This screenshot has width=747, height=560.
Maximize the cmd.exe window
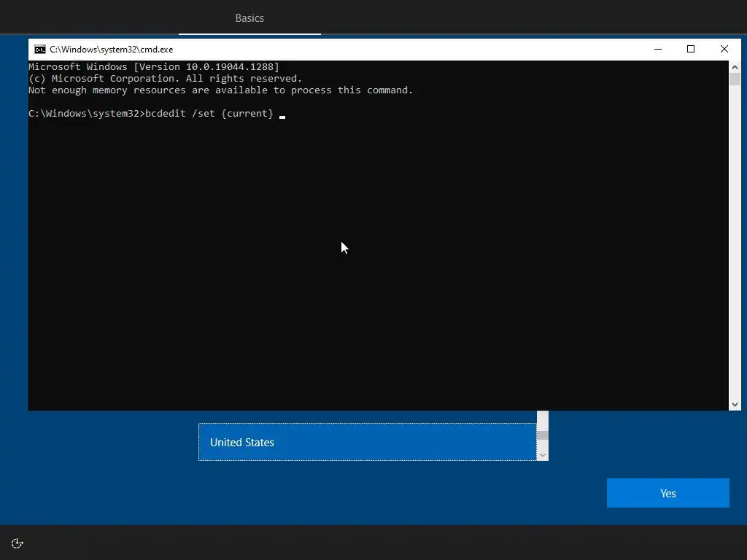[691, 49]
